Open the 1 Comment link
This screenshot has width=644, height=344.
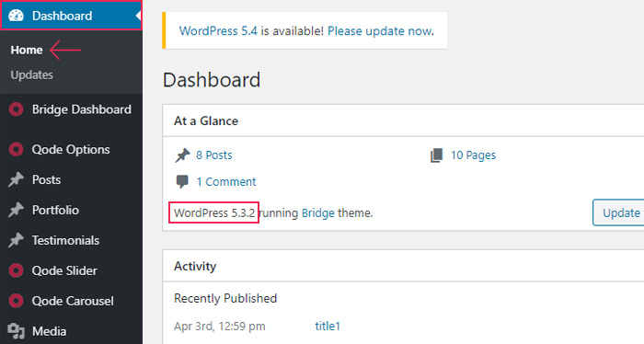pos(226,182)
